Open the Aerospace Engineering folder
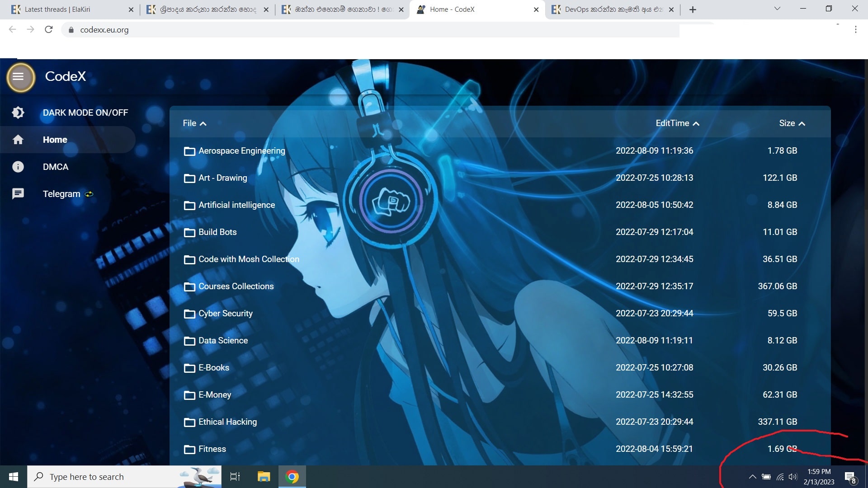Image resolution: width=868 pixels, height=488 pixels. click(x=242, y=151)
